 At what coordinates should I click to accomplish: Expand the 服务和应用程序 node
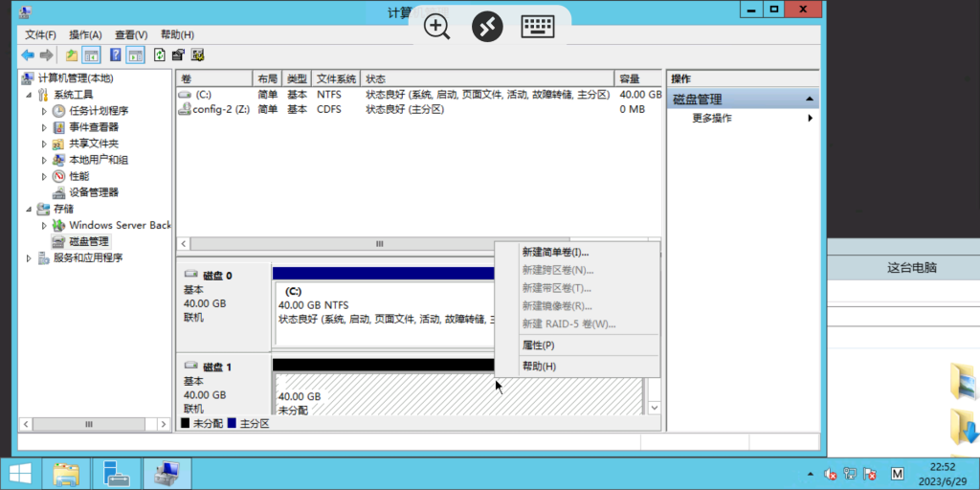tap(28, 257)
